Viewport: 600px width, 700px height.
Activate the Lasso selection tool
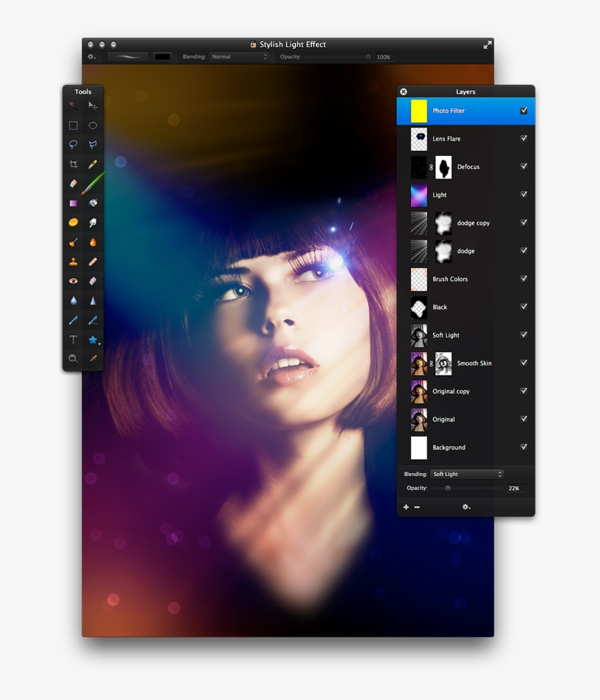pos(73,144)
